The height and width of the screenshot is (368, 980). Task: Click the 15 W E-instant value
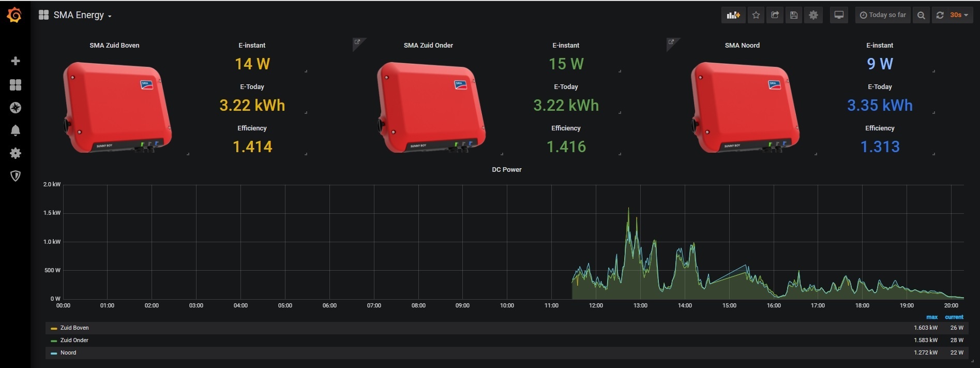[566, 64]
